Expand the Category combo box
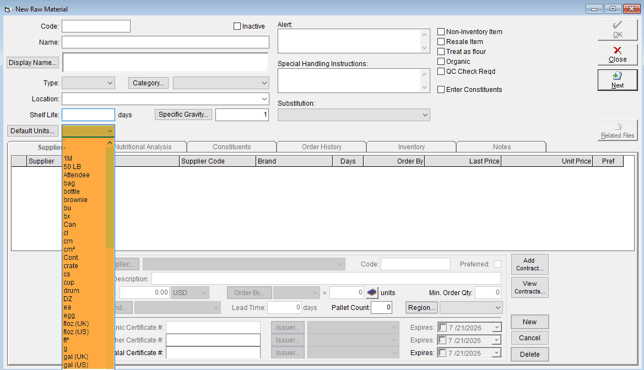The image size is (644, 370). click(264, 83)
